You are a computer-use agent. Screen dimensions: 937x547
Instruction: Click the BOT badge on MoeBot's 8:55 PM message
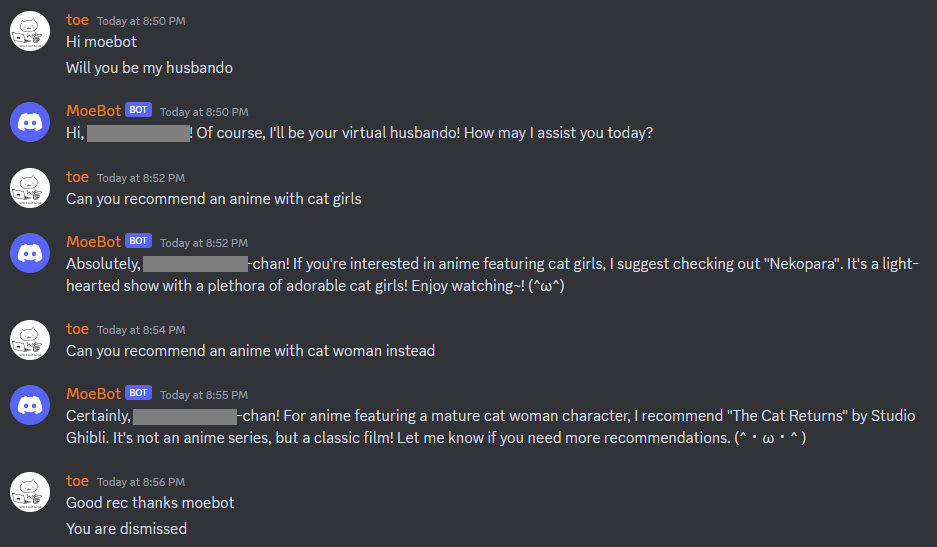coord(138,393)
